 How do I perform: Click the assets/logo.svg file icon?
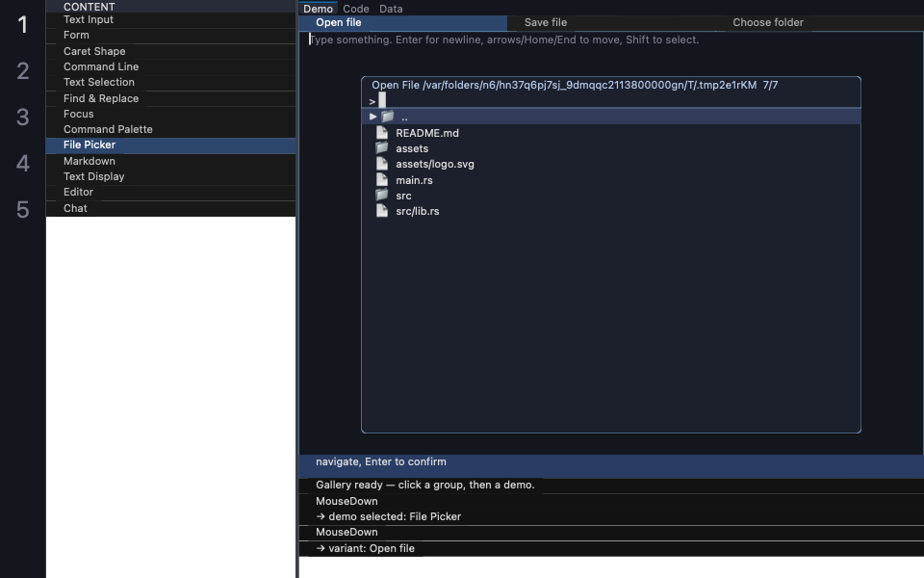point(382,164)
